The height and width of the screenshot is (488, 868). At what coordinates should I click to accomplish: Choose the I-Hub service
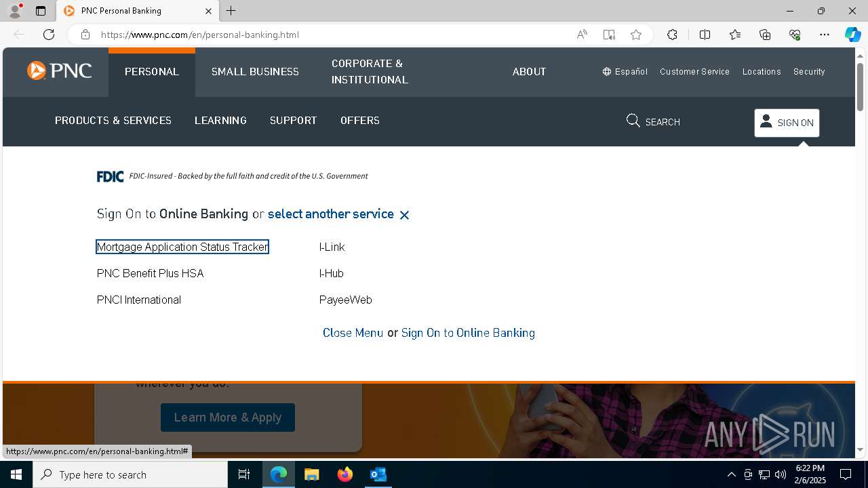point(332,273)
